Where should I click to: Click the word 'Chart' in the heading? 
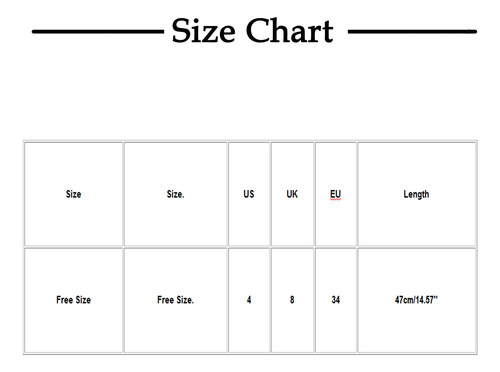pyautogui.click(x=290, y=31)
